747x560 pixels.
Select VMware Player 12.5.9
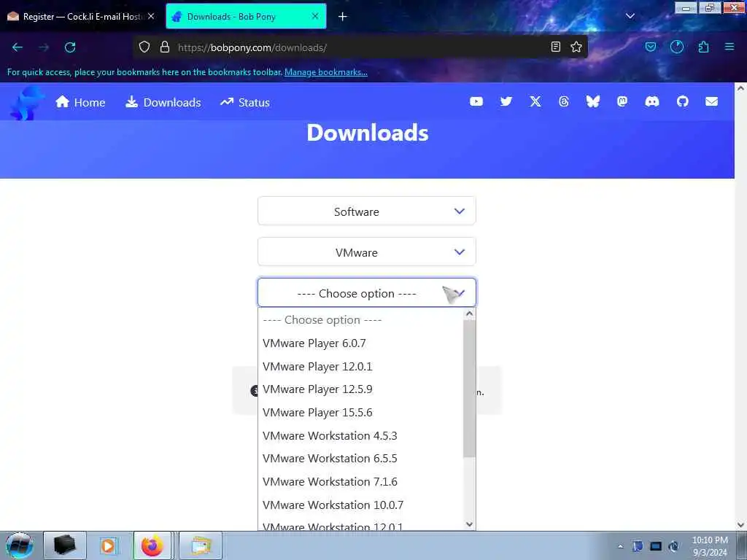coord(360,389)
